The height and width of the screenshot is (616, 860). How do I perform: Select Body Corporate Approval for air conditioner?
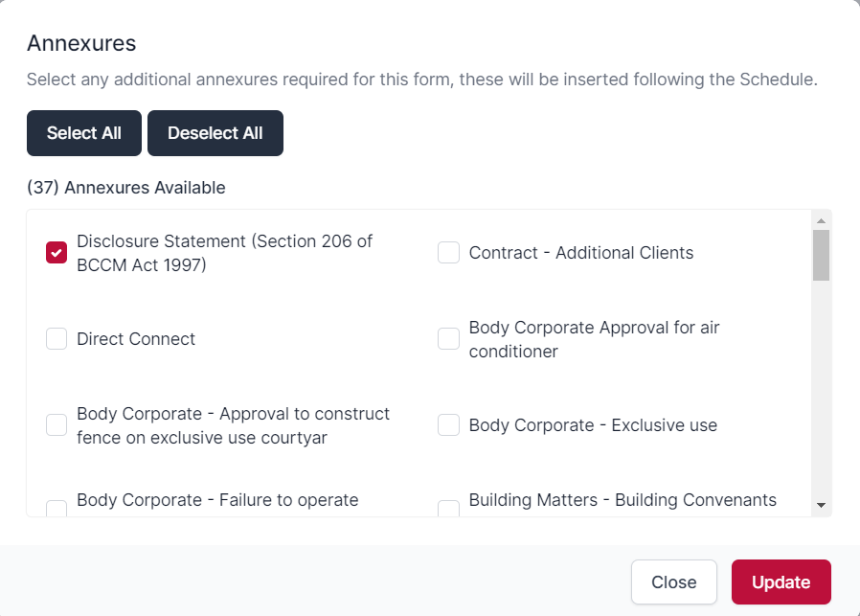(x=448, y=338)
